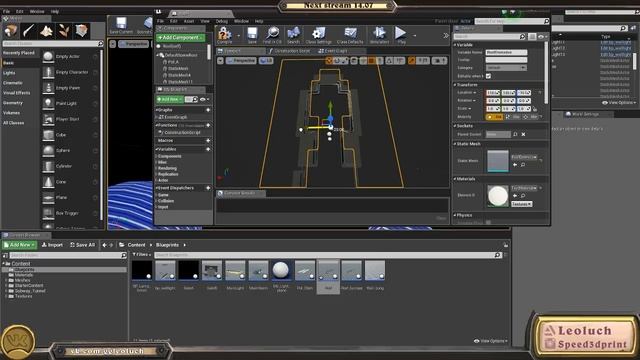The width and height of the screenshot is (640, 360).
Task: Click Save Current in main toolbar
Action: (121, 25)
